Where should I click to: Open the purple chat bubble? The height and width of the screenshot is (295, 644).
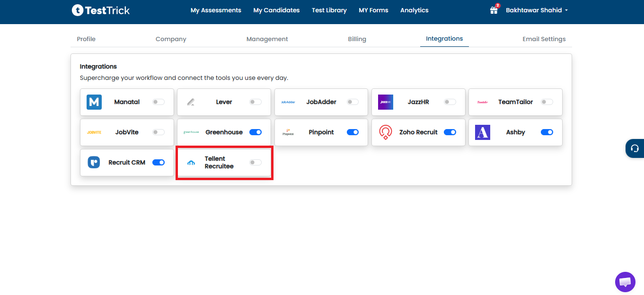pos(625,282)
